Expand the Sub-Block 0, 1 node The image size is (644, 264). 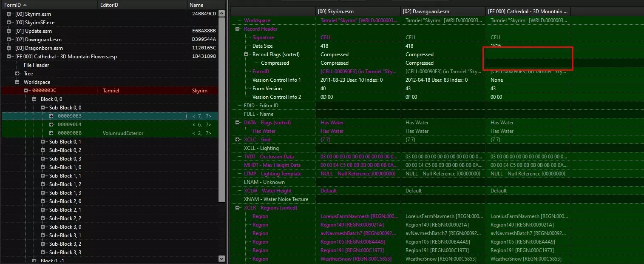[43, 142]
